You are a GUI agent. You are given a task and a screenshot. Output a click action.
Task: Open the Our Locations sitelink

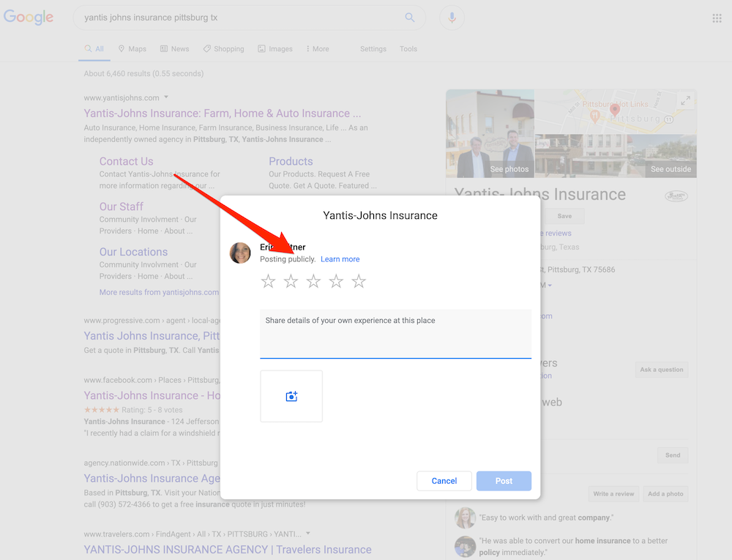point(133,252)
